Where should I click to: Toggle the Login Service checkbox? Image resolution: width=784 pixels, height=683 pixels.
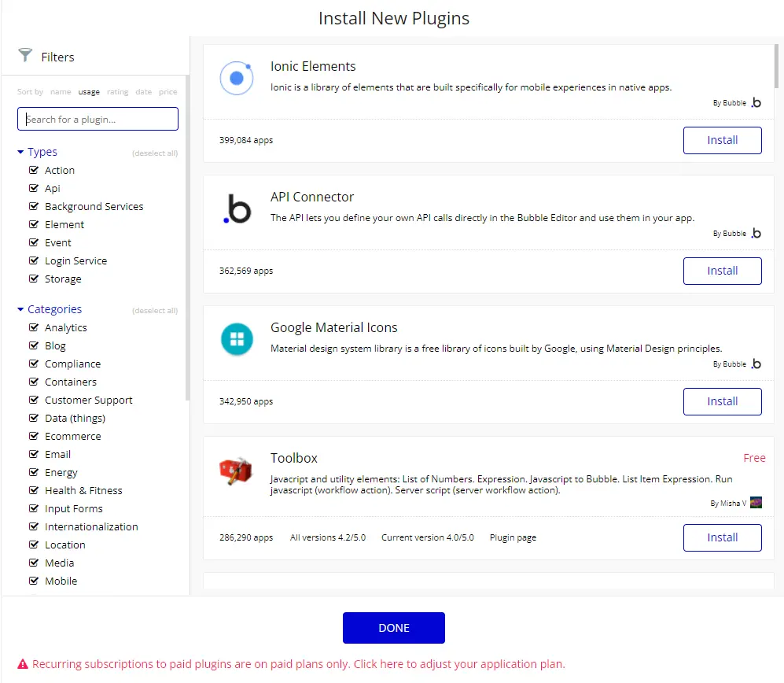pyautogui.click(x=34, y=260)
